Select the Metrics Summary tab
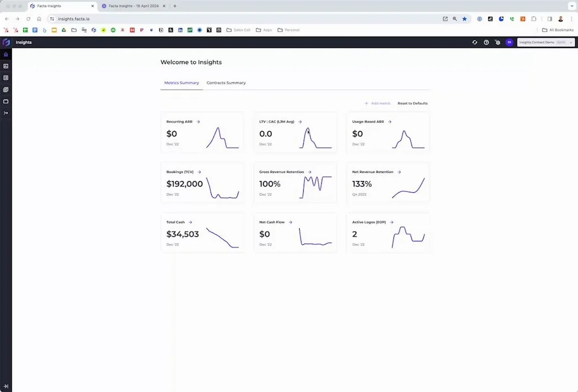This screenshot has width=578, height=392. [181, 82]
